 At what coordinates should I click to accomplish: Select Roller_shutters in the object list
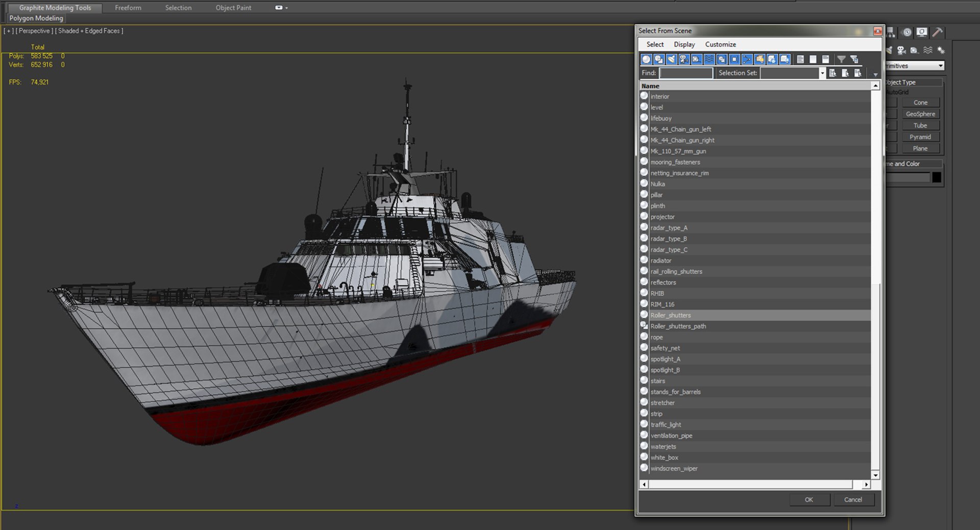coord(755,315)
